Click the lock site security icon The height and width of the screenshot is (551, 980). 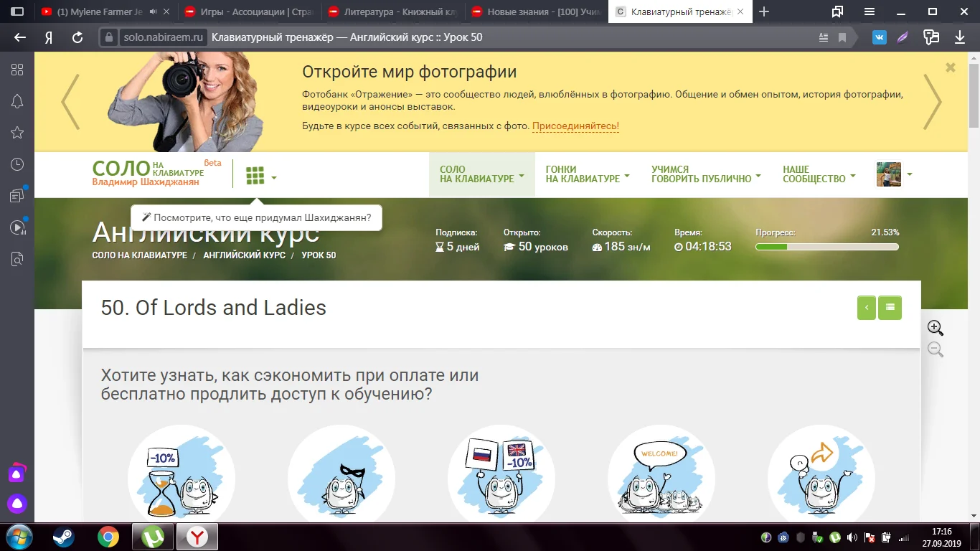pos(109,37)
